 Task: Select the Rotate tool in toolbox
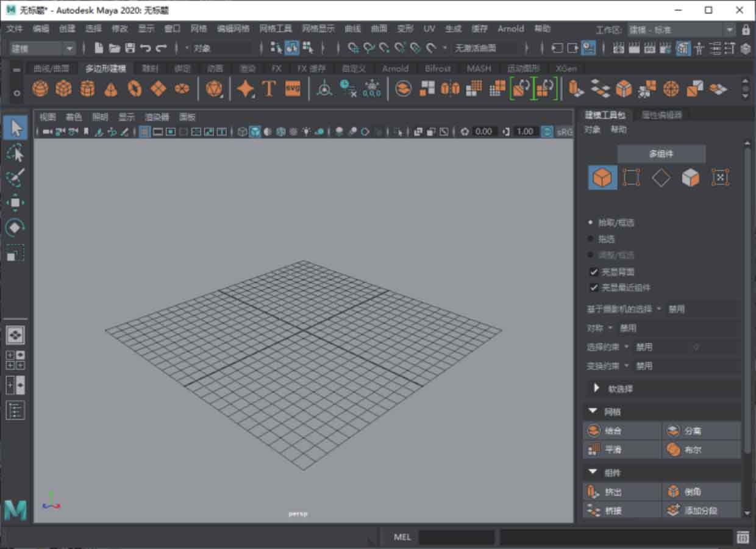click(15, 228)
